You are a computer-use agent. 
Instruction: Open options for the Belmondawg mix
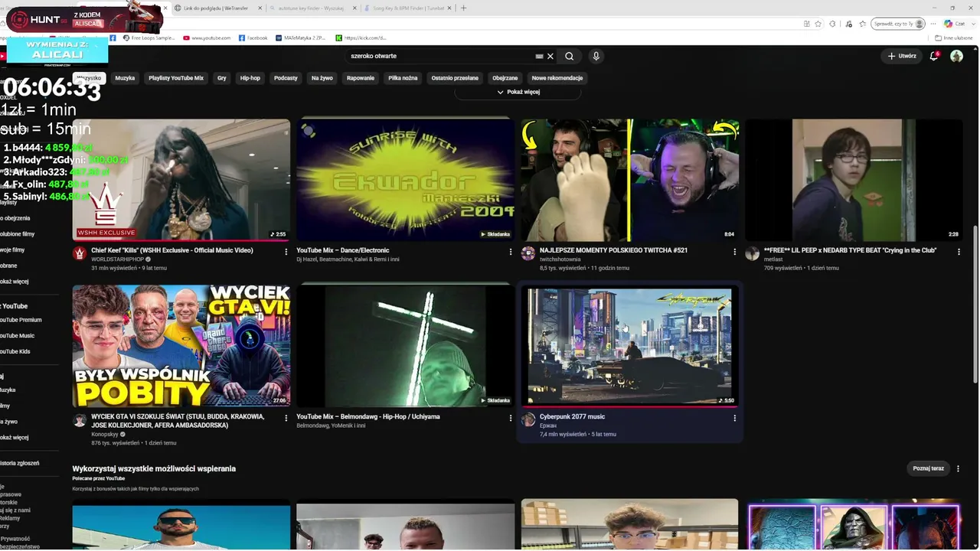click(x=511, y=418)
